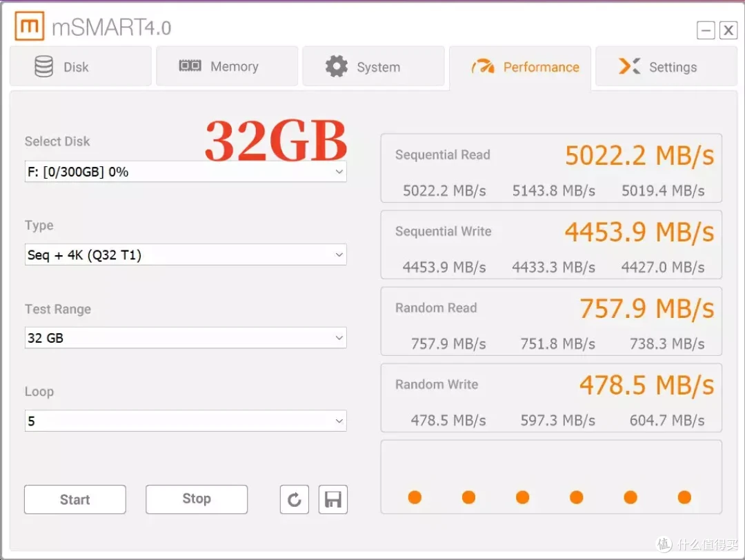Click the Settings tab's tools icon

point(630,66)
